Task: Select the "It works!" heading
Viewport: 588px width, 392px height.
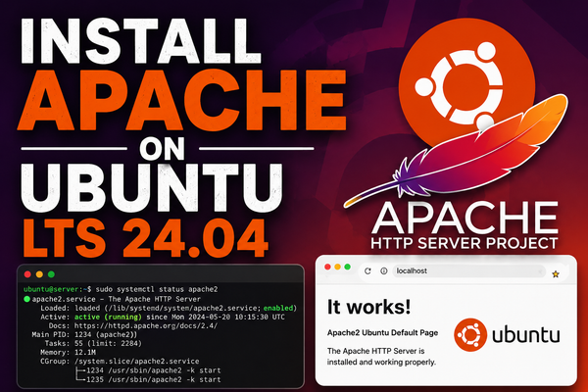Action: [x=369, y=307]
